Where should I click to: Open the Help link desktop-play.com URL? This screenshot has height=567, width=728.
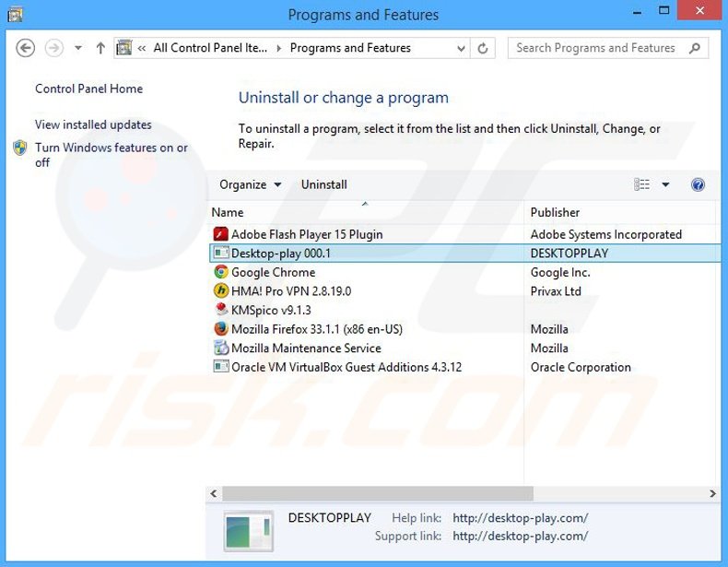coord(520,518)
